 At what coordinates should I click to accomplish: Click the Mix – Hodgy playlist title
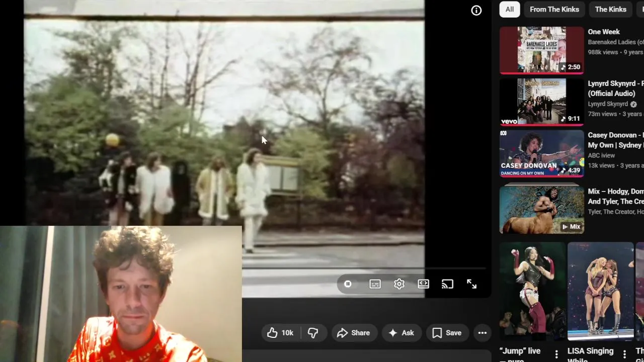coord(615,197)
